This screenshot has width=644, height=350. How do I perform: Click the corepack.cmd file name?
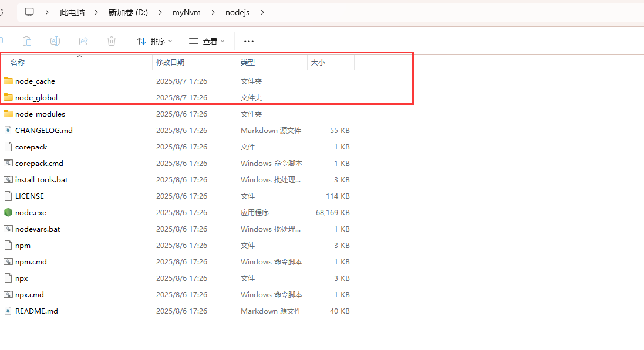point(39,164)
